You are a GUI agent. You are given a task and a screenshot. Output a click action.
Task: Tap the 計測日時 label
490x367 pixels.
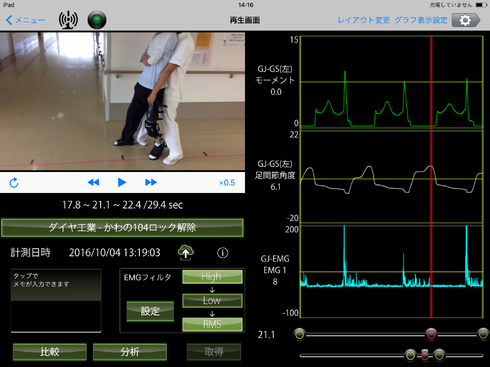click(31, 252)
